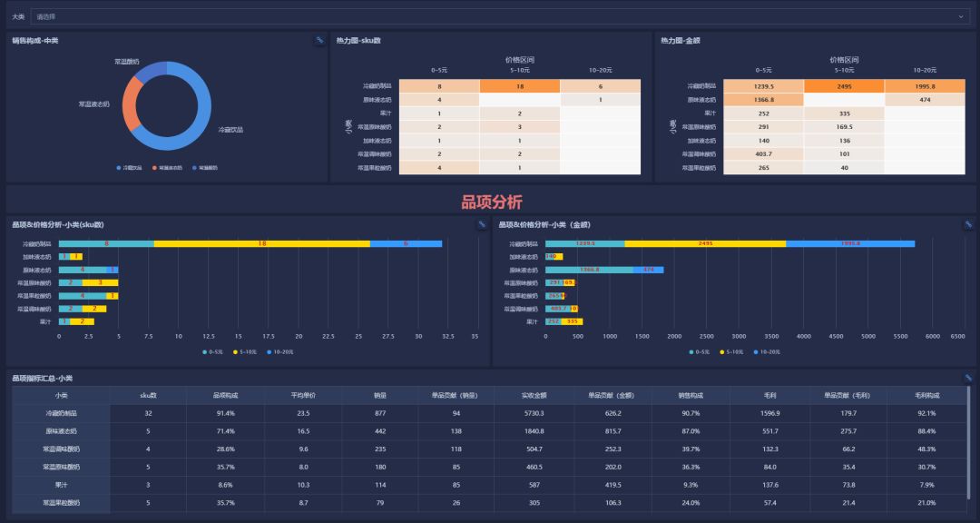Click the 18 cell in sku数 heatmap
This screenshot has width=980, height=523.
(519, 86)
